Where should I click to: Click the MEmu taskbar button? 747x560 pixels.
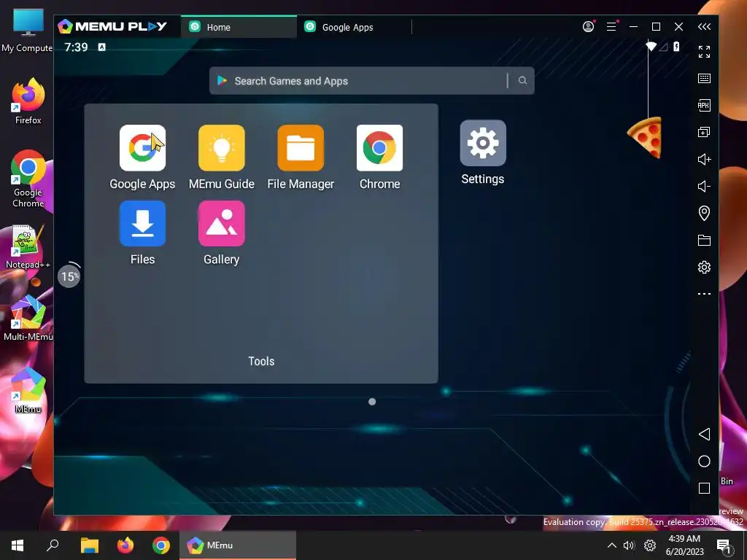pyautogui.click(x=238, y=545)
